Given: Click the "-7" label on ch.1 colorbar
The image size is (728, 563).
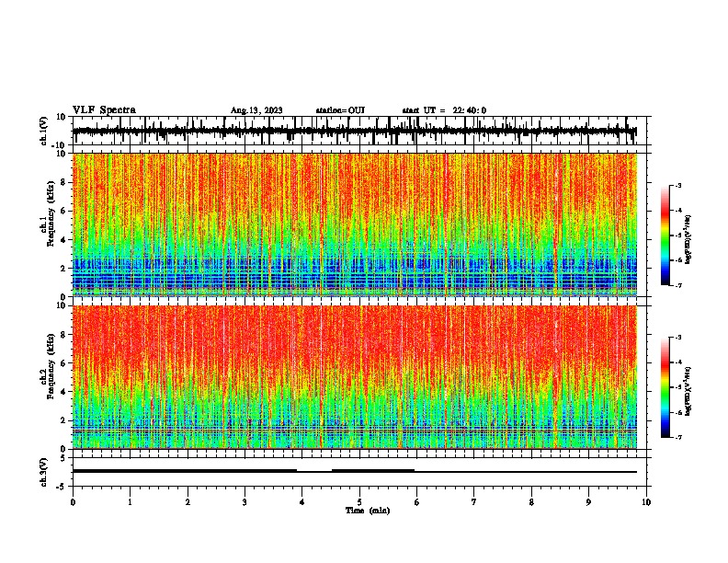Looking at the screenshot, I should click(678, 286).
